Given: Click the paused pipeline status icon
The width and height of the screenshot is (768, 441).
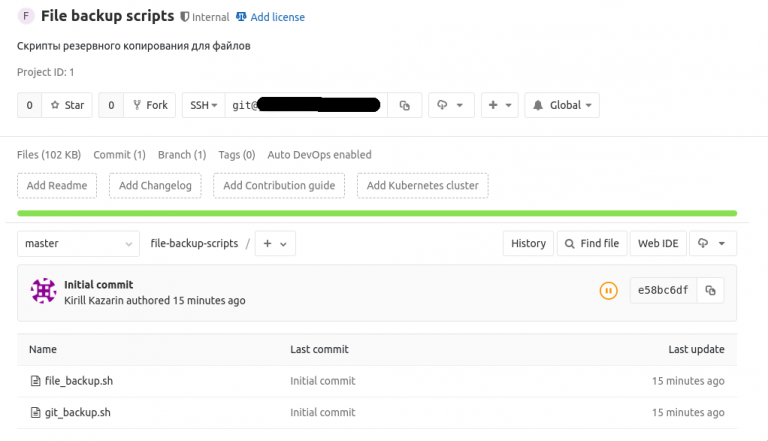Looking at the screenshot, I should (608, 291).
